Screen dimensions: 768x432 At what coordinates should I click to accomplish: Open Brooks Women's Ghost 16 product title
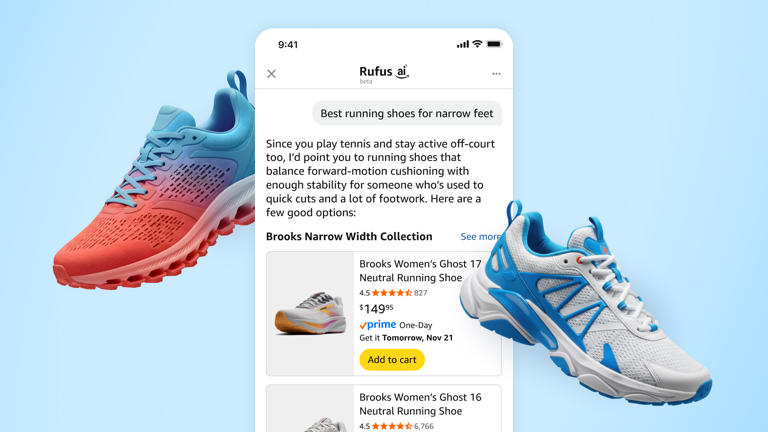(420, 404)
